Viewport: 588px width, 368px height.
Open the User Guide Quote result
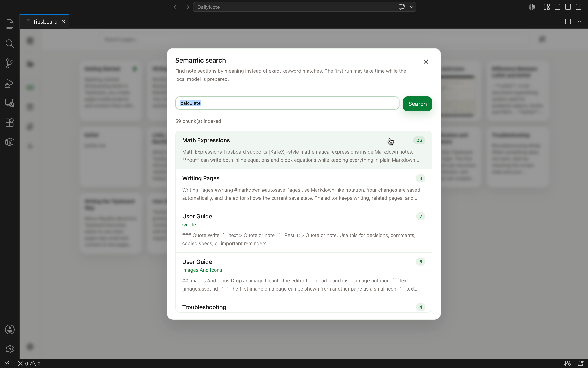tap(303, 230)
